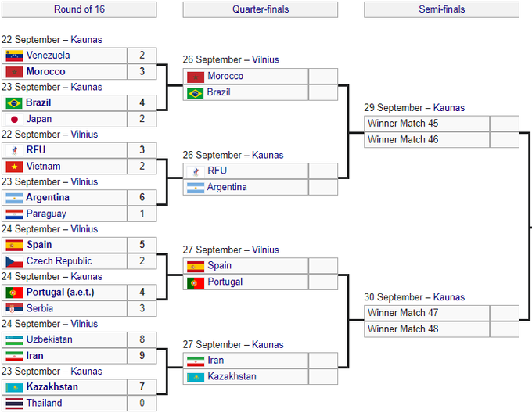The image size is (532, 413).
Task: Follow the Kazakhstan link in Quarter-finals
Action: 232,376
